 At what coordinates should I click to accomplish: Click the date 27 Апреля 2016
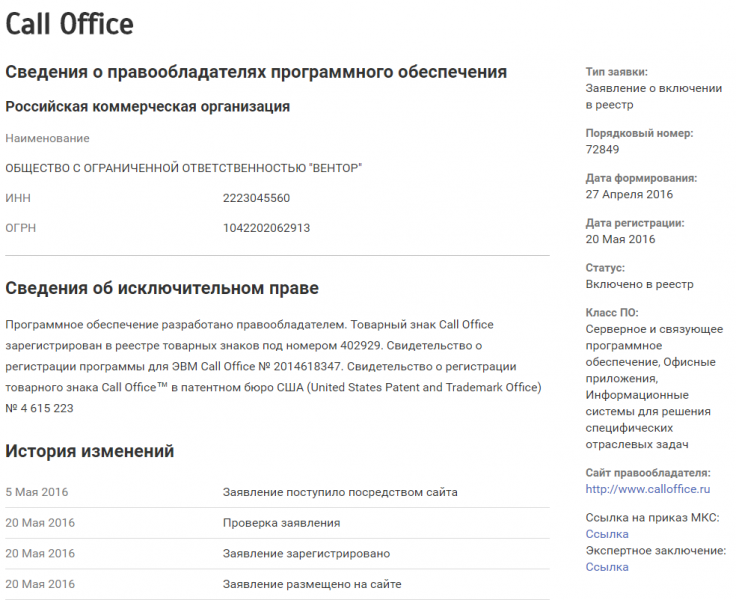[629, 194]
